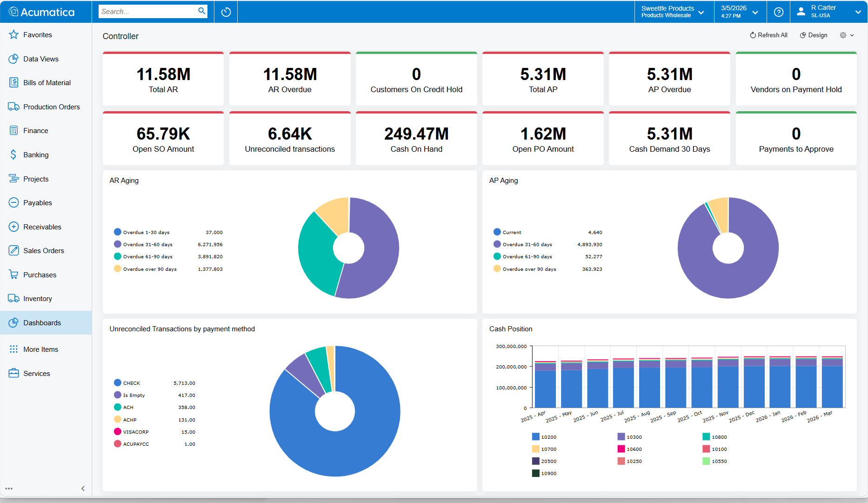The height and width of the screenshot is (503, 868).
Task: Open Cash On Hand tile
Action: click(x=416, y=139)
